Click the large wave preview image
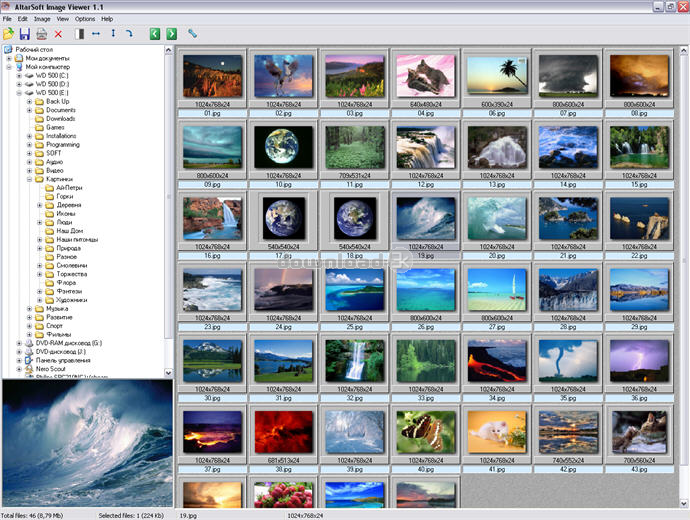This screenshot has width=690, height=520. coord(88,443)
